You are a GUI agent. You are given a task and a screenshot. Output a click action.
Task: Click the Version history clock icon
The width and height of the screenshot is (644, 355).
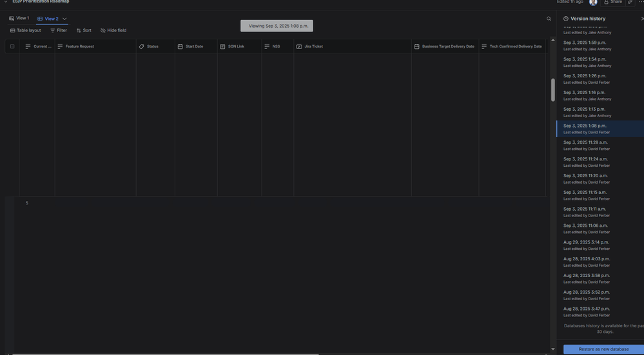point(566,19)
